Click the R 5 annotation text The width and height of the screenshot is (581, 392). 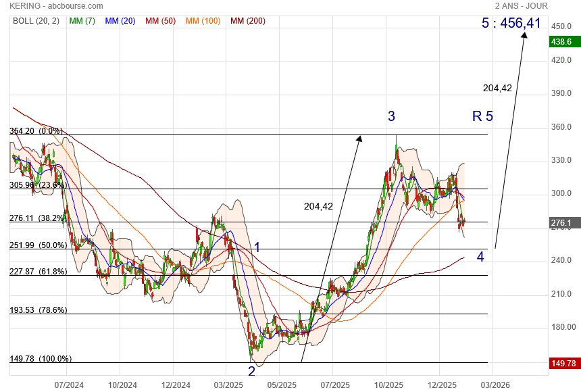[x=482, y=116]
